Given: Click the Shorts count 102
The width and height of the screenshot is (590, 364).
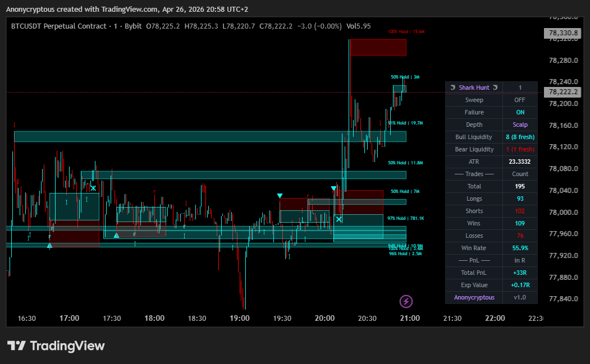Looking at the screenshot, I should (520, 211).
